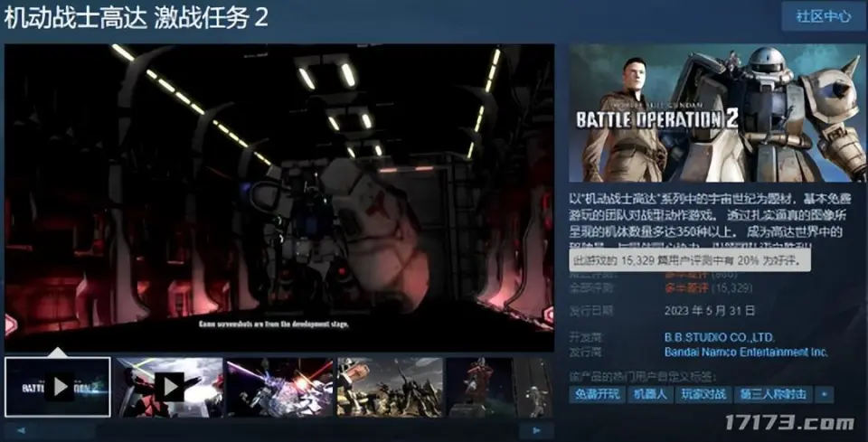Click the main trailer video player
868x442 pixels.
(x=278, y=197)
